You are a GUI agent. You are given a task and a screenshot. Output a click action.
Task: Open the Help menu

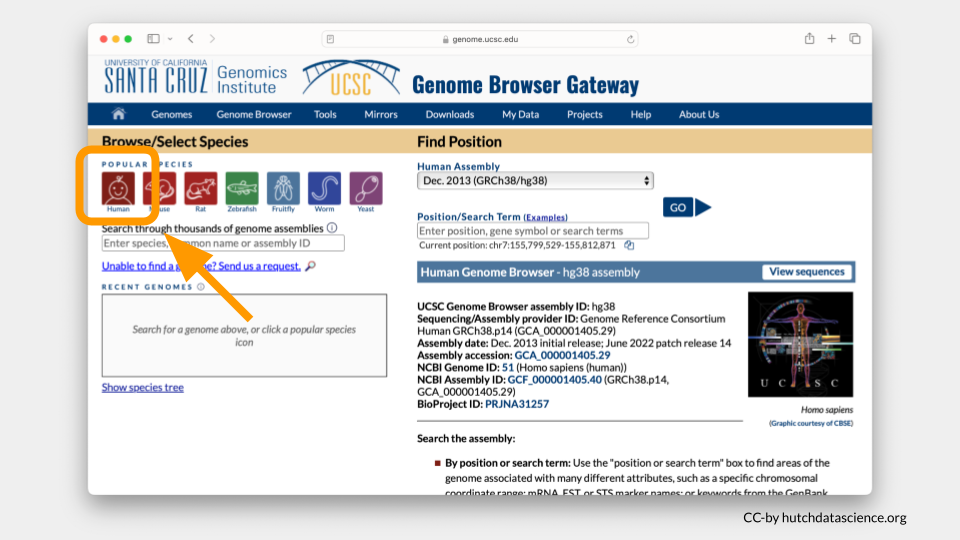640,114
